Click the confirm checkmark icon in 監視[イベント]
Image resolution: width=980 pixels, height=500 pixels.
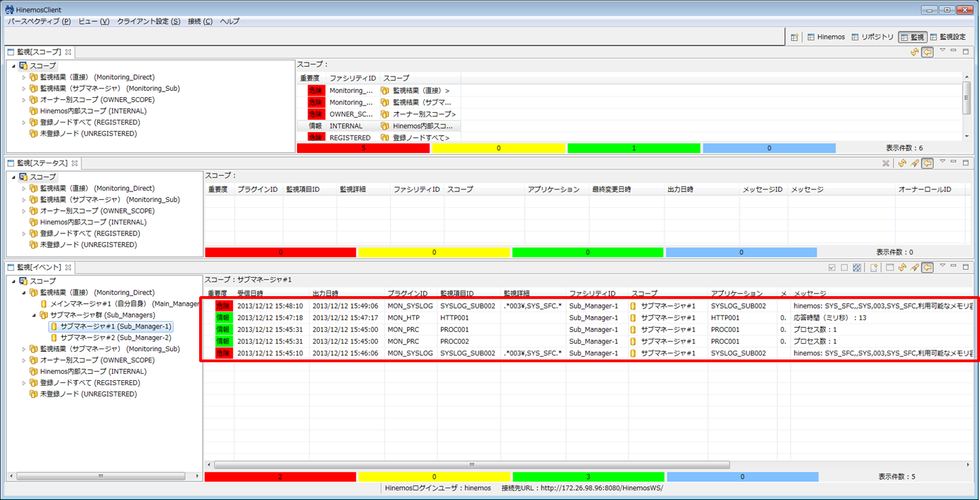(832, 267)
